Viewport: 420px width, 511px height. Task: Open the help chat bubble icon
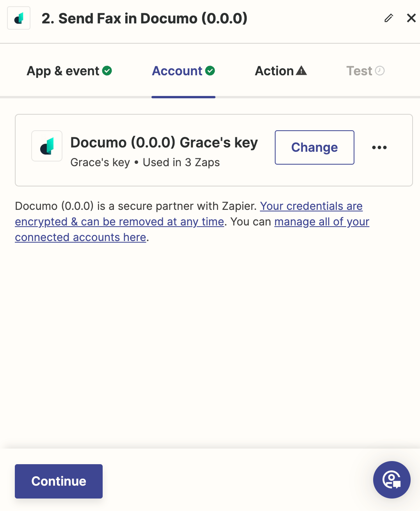coord(392,480)
